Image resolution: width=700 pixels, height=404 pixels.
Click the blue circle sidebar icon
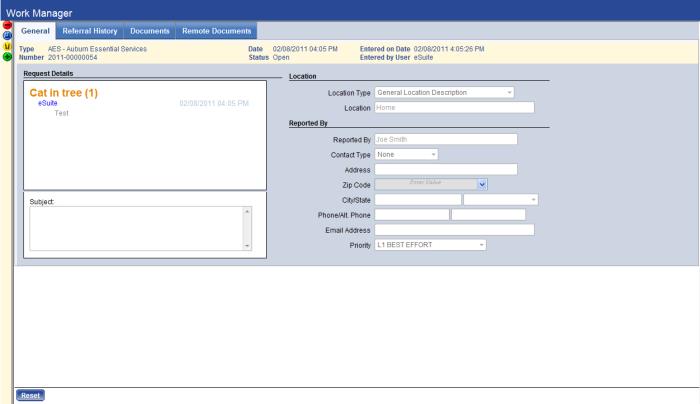(x=8, y=35)
